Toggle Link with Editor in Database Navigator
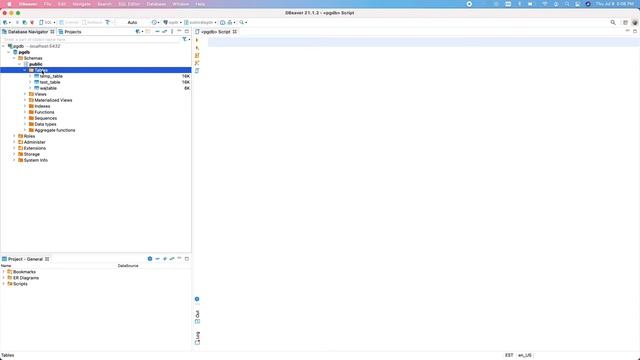 pyautogui.click(x=164, y=31)
